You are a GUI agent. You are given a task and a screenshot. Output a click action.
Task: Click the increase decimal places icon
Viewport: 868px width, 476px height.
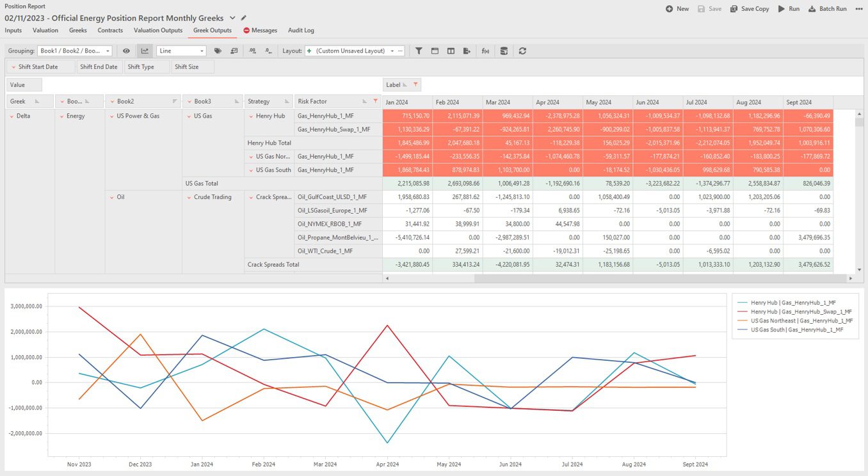tap(253, 51)
